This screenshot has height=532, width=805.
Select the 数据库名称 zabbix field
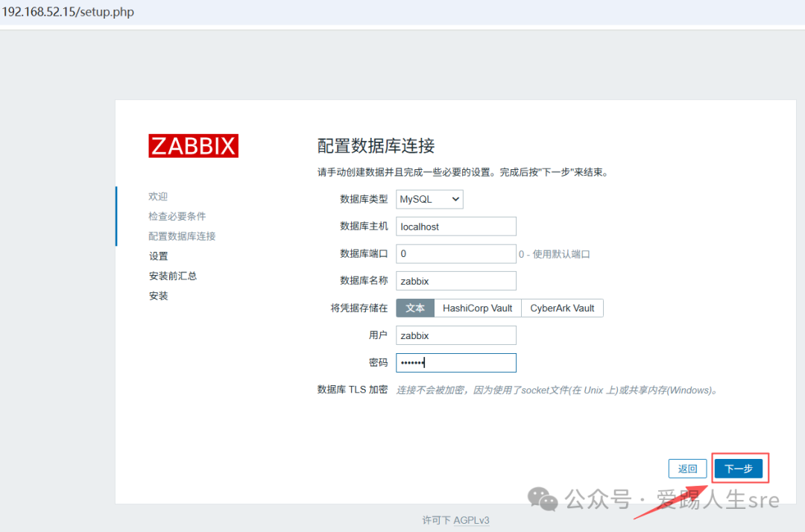455,281
